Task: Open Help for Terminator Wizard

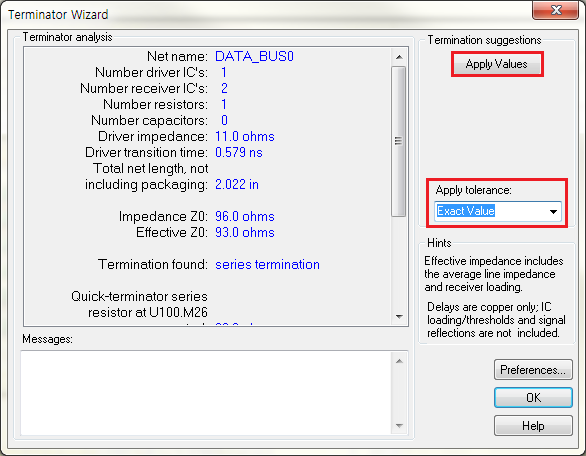Action: tap(533, 425)
